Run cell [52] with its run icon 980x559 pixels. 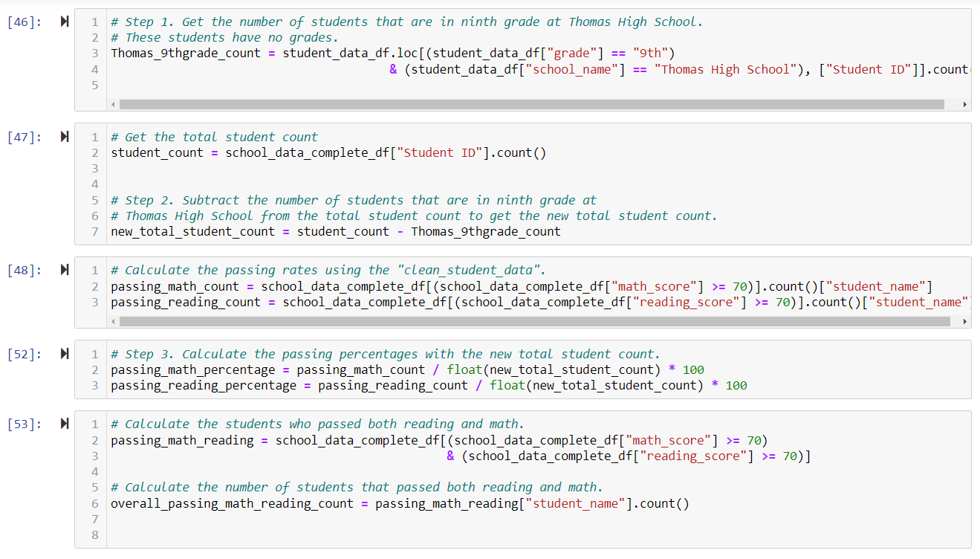point(64,353)
